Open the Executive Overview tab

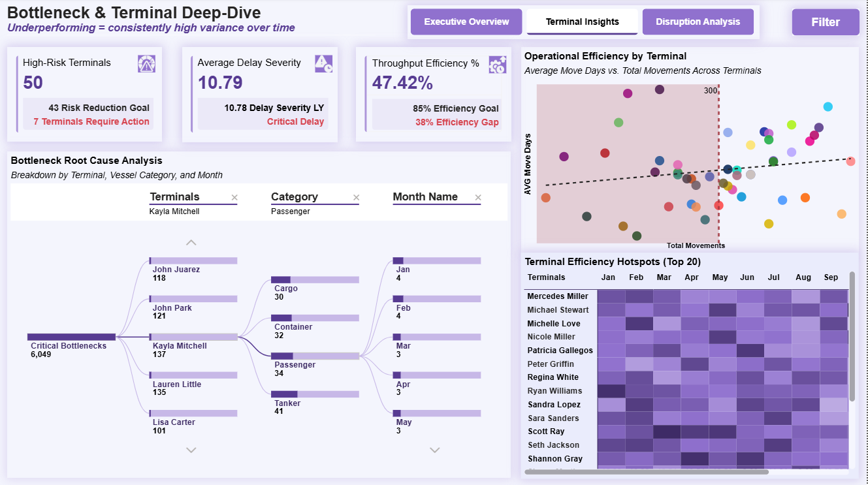click(466, 22)
